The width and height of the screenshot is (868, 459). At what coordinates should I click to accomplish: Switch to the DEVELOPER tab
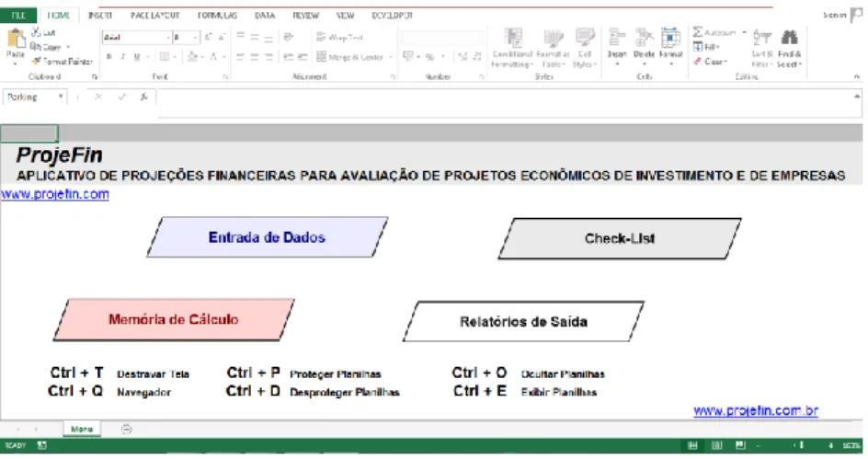click(392, 16)
